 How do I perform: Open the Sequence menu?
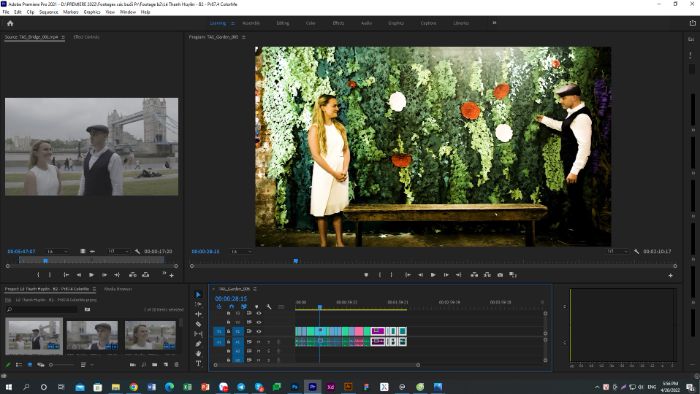pos(49,12)
